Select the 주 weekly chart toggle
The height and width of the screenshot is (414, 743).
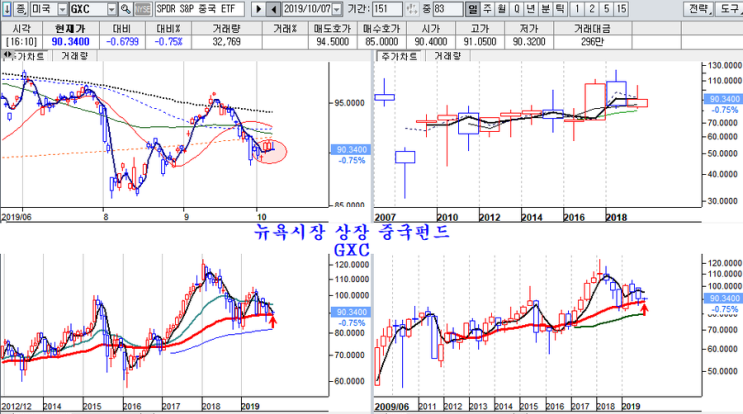tap(487, 9)
